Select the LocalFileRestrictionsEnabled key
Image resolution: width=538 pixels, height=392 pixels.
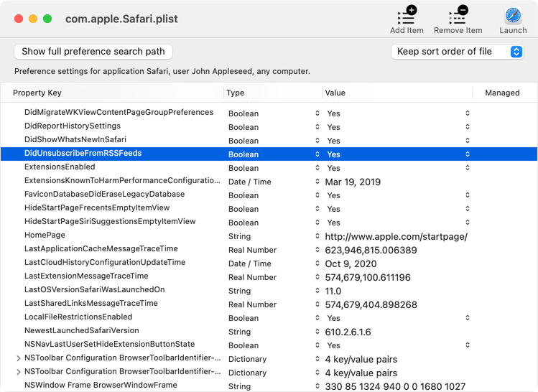coord(78,317)
